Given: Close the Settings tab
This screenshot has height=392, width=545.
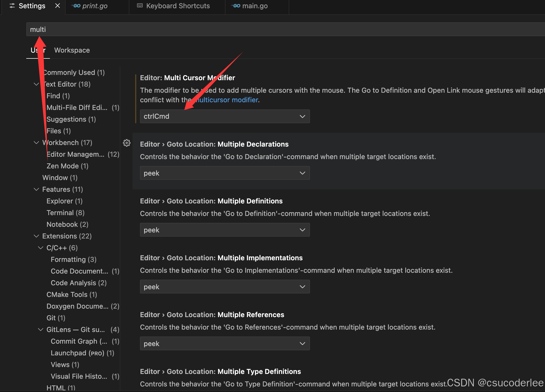Looking at the screenshot, I should [58, 6].
